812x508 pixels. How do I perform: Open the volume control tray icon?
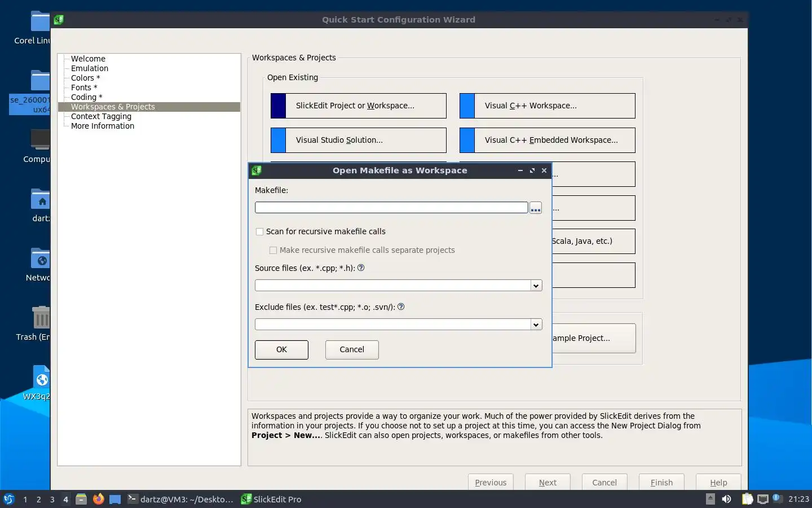pos(727,499)
